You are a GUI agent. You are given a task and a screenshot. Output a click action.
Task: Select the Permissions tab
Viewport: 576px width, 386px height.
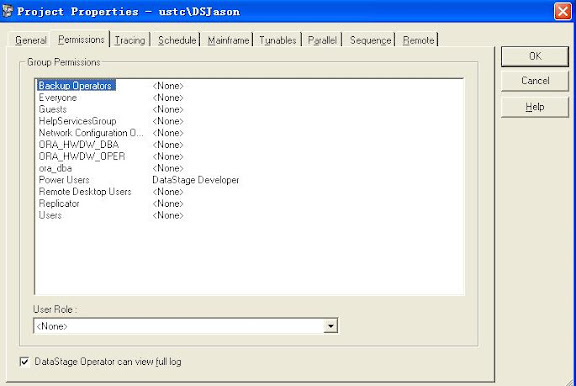click(x=81, y=39)
